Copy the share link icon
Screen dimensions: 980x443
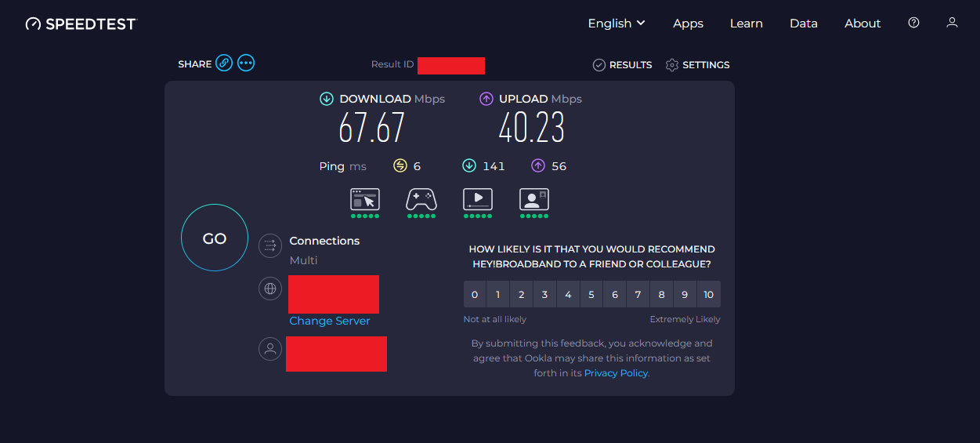224,63
